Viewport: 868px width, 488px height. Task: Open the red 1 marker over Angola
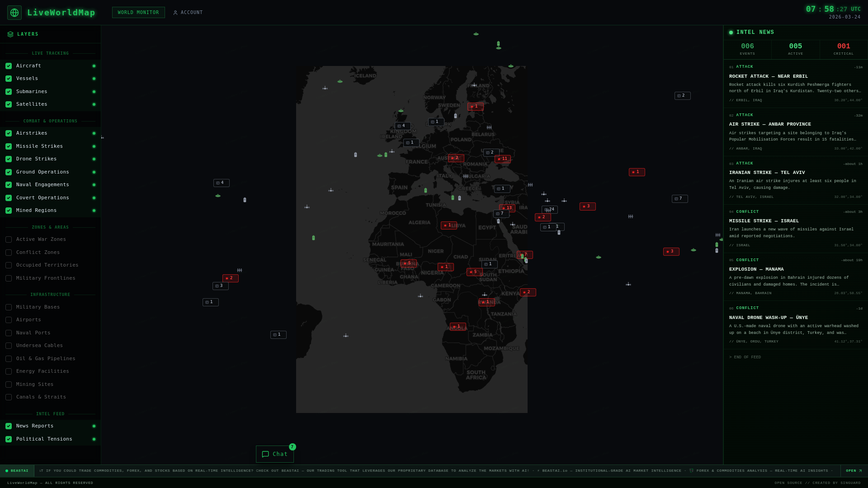458,327
